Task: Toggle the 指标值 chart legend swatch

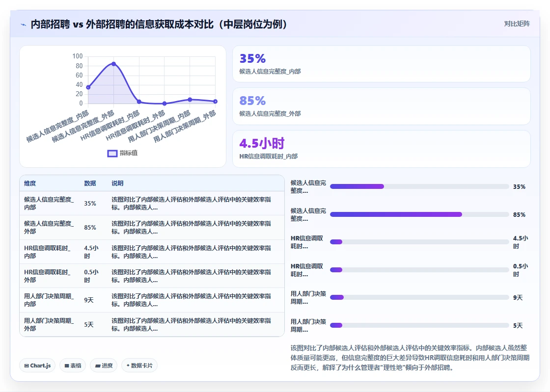Action: point(112,154)
